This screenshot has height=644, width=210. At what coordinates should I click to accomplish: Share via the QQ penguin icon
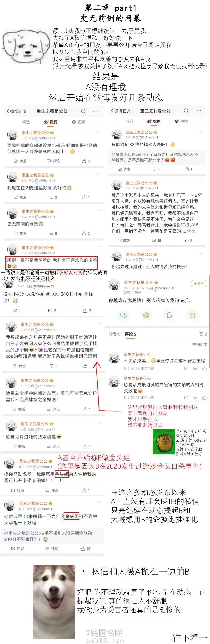pos(169,315)
